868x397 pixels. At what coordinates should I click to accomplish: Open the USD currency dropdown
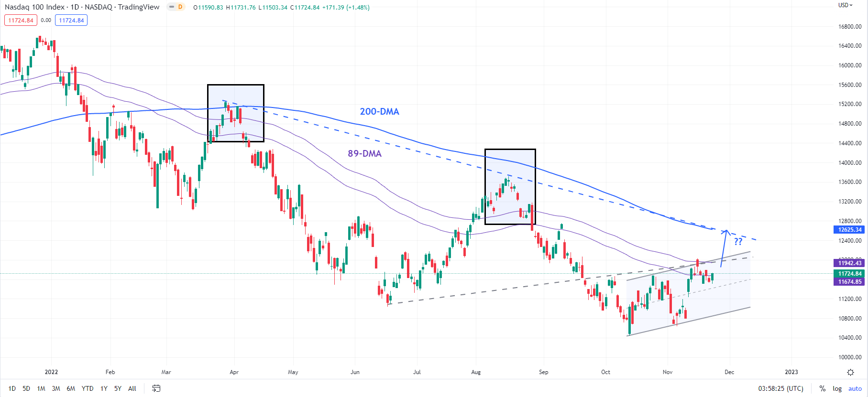846,5
